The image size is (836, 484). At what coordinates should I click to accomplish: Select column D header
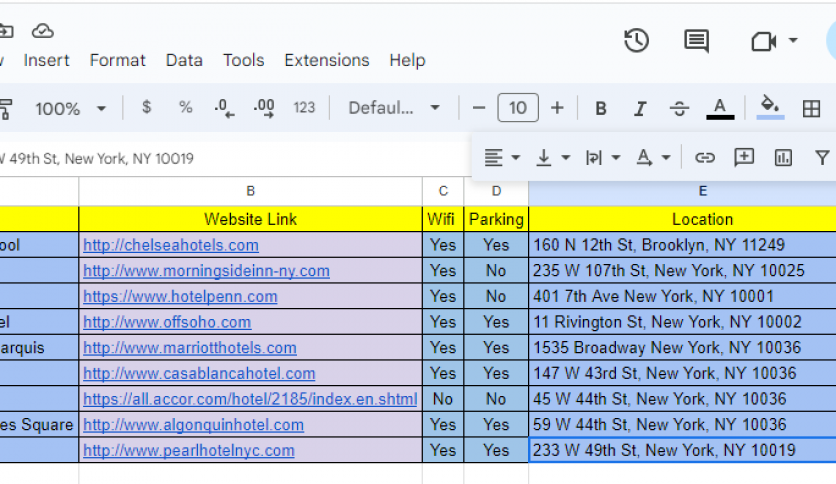496,191
